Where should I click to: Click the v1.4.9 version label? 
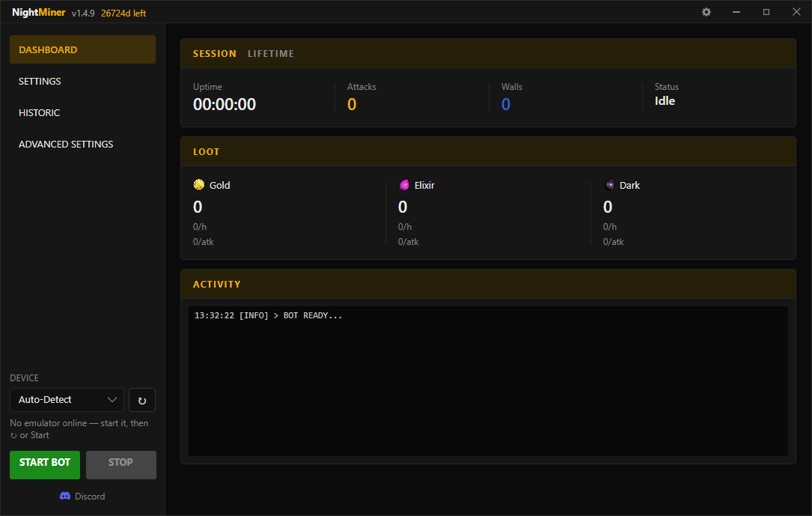pyautogui.click(x=83, y=13)
